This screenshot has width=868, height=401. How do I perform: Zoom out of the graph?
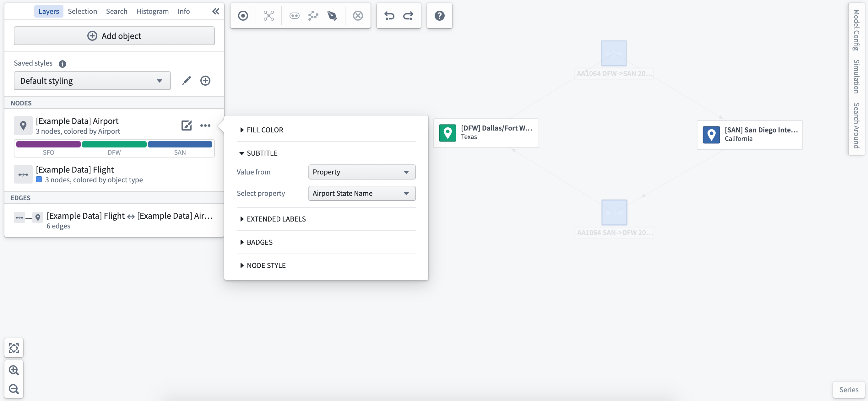(x=14, y=389)
